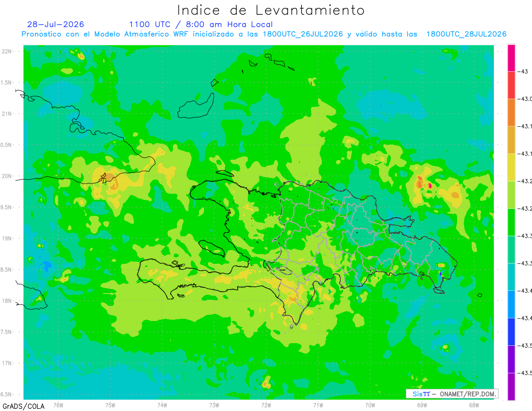Screen dimensions: 532x411
Task: Click the '20N' latitude label
Action: click(x=7, y=176)
